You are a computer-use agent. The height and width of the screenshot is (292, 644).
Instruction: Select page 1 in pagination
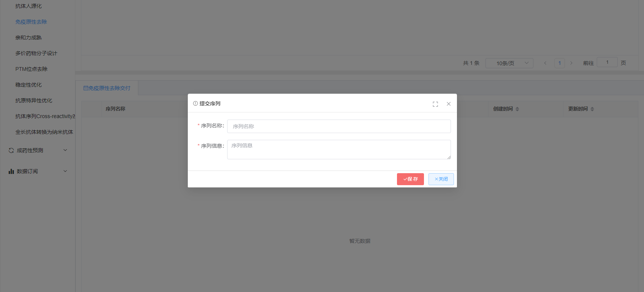click(x=560, y=63)
